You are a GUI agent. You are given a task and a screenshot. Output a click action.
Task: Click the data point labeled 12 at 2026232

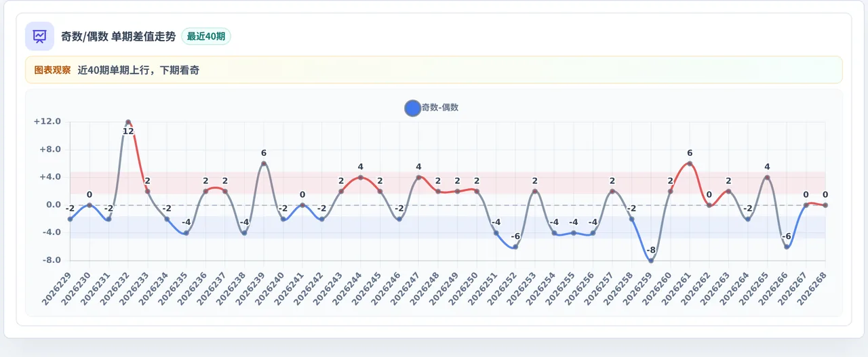click(x=128, y=122)
